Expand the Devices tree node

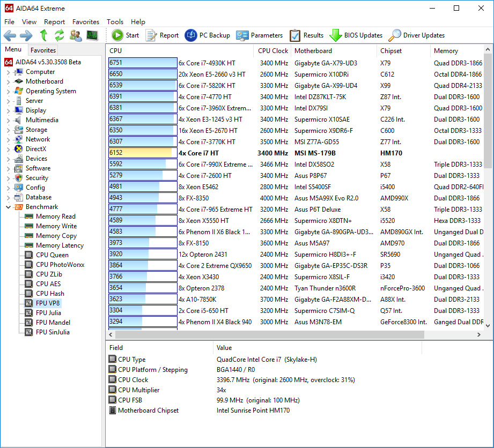(x=8, y=159)
